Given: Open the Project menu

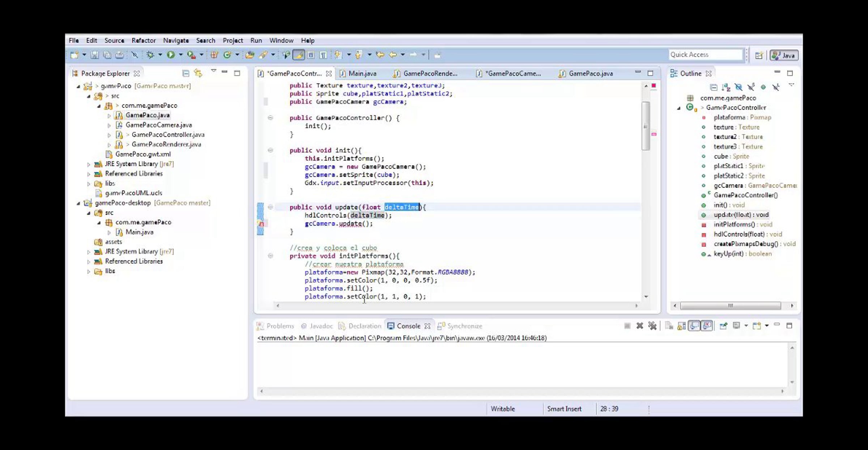Looking at the screenshot, I should point(233,40).
